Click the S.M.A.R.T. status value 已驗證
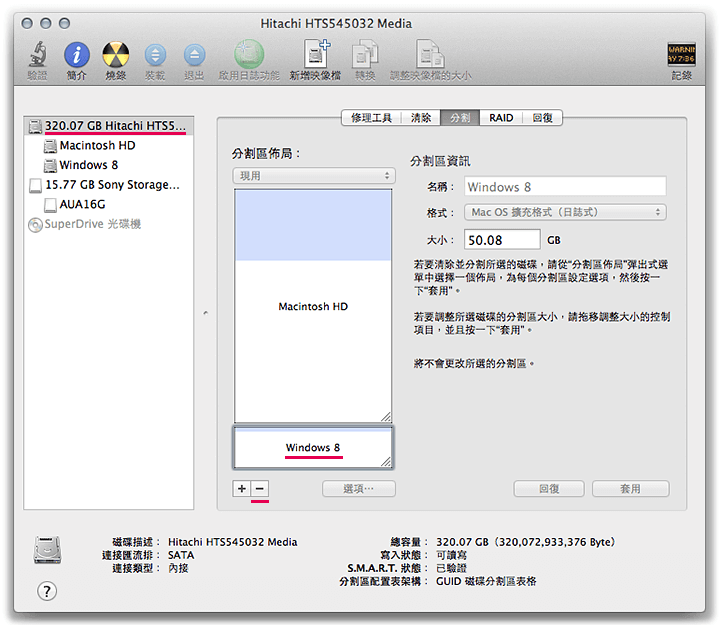 tap(451, 568)
